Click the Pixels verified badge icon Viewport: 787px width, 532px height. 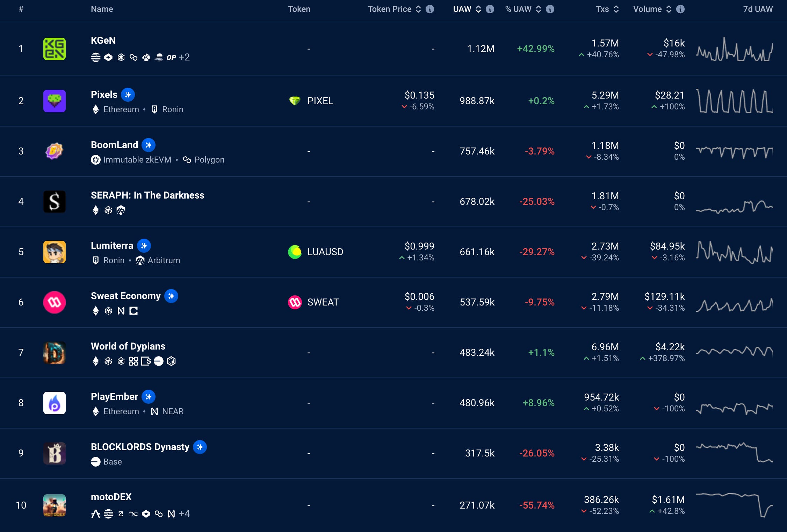(128, 94)
